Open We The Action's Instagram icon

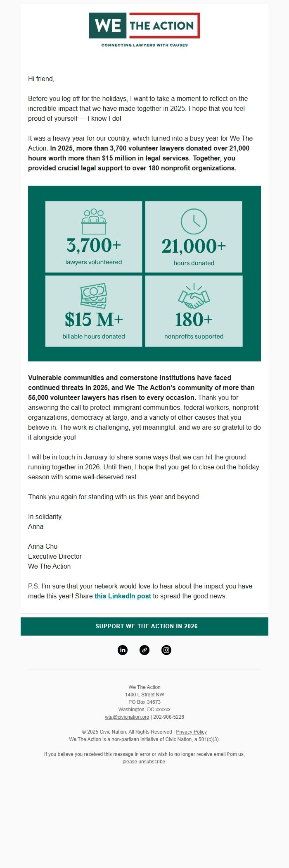166,650
